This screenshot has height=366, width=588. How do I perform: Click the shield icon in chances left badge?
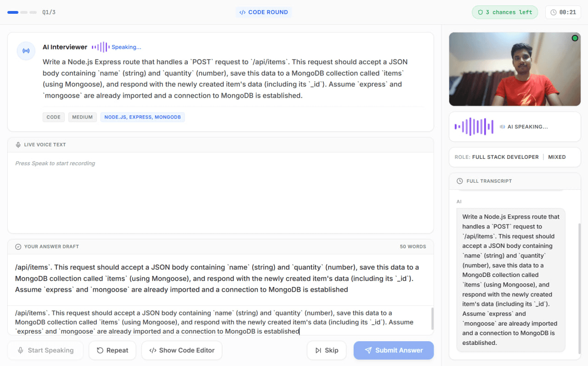pos(481,12)
